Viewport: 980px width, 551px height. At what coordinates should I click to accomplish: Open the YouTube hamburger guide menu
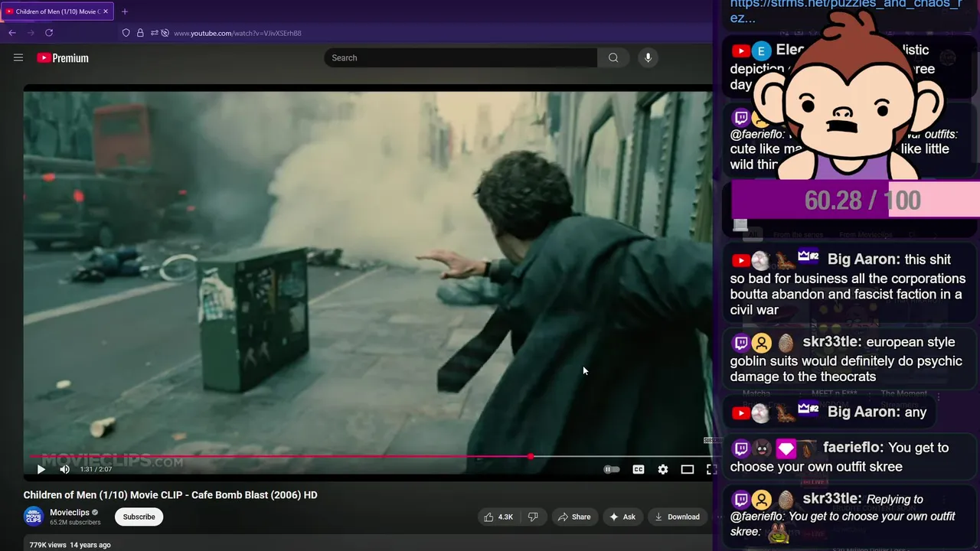[18, 57]
